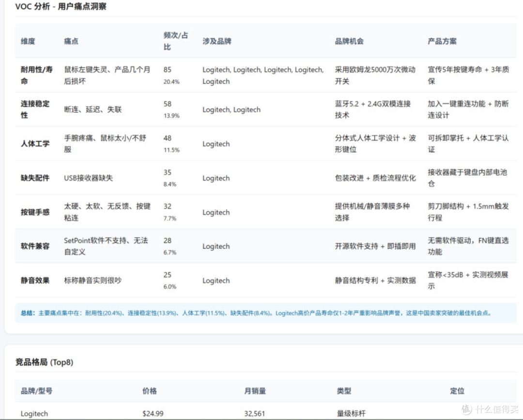Click the opportunity 静音结构专利 + 实测数据
The width and height of the screenshot is (523, 420).
(x=375, y=280)
